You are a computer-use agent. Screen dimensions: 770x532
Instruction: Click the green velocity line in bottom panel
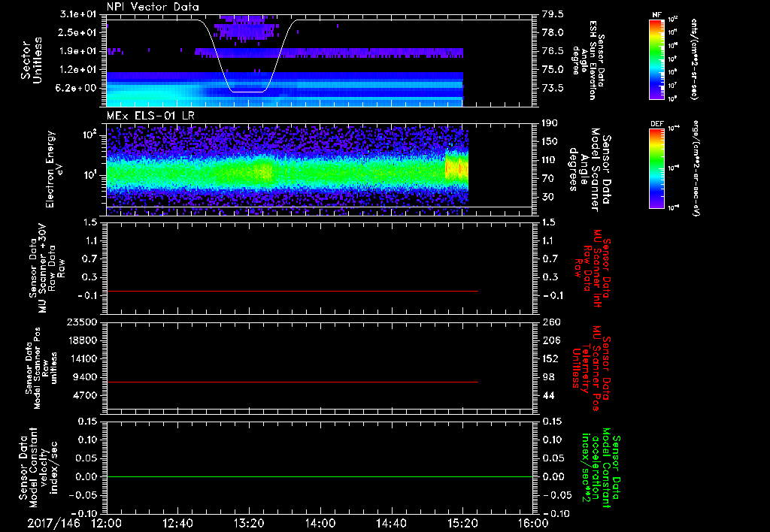click(320, 476)
